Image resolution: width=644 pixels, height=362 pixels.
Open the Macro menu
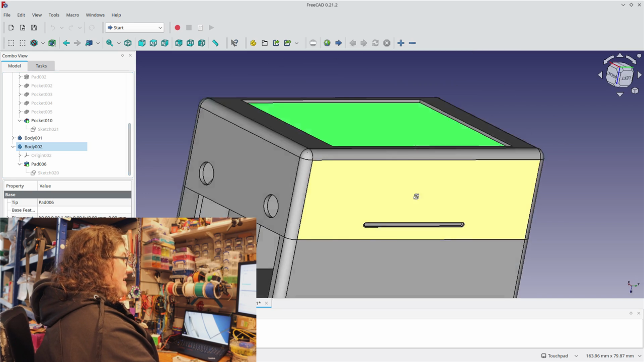[72, 15]
